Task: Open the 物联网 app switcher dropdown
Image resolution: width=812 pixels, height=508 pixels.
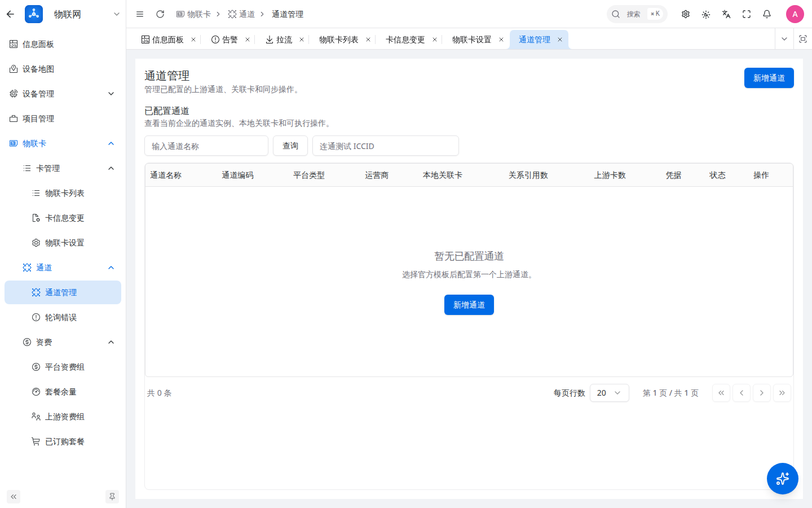Action: click(117, 14)
